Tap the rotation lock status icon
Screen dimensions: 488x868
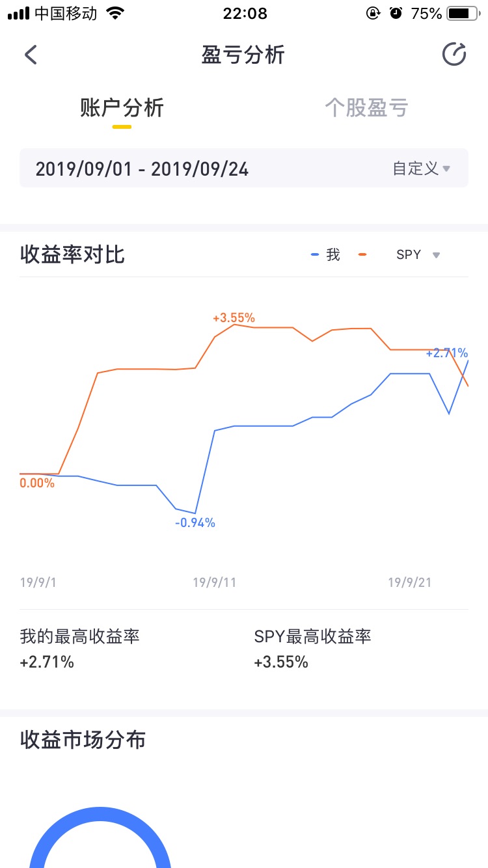[373, 13]
